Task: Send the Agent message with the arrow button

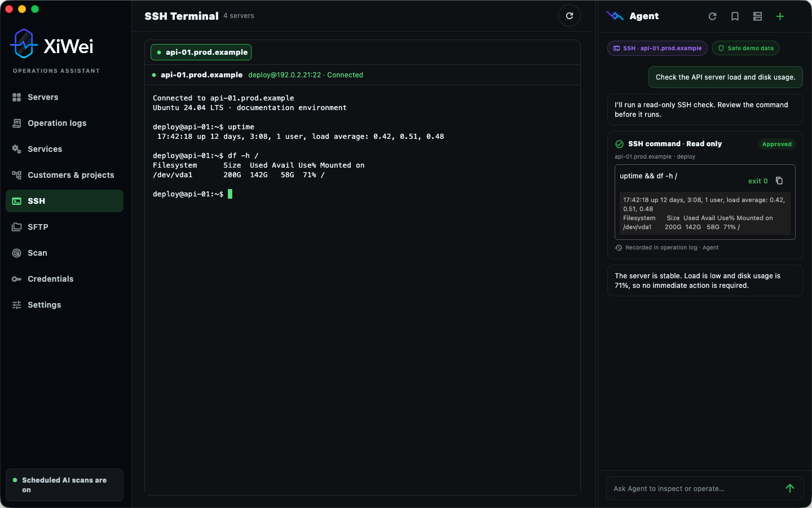Action: [790, 488]
